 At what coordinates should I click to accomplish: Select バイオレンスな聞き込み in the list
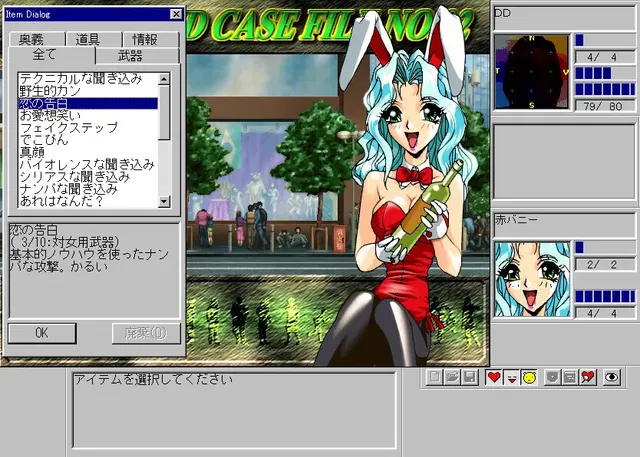point(88,164)
